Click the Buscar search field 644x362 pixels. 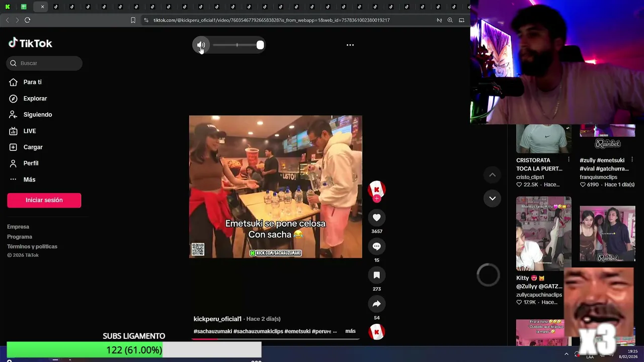pos(44,63)
